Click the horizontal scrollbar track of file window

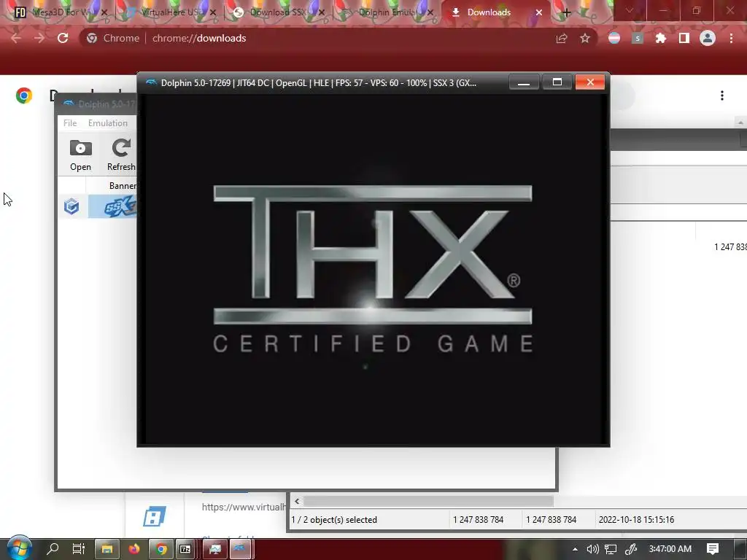click(649, 501)
